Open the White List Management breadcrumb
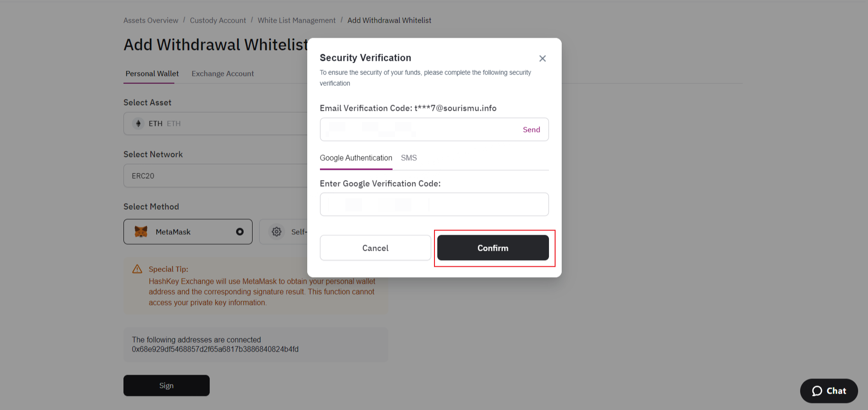Screen dimensions: 868x410 pos(296,20)
